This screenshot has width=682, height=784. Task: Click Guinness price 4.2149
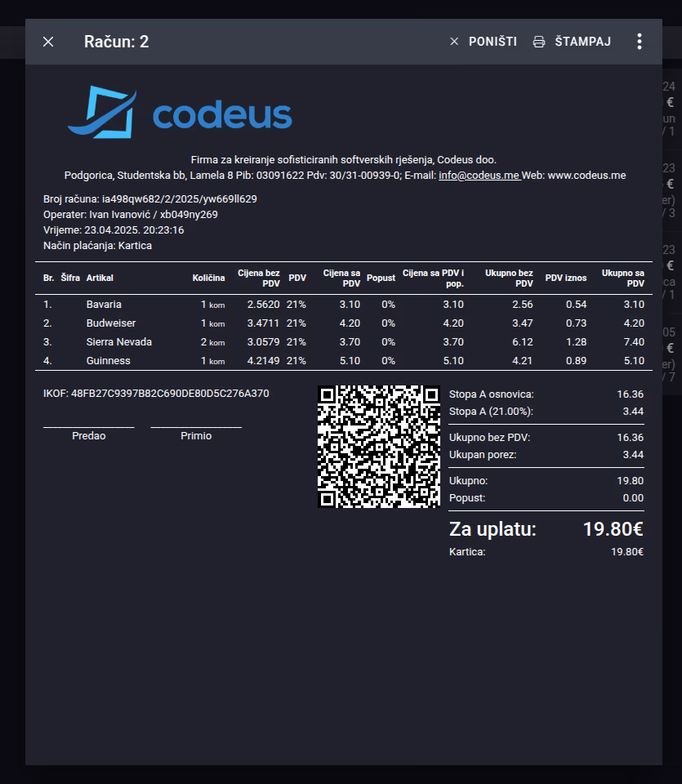pos(264,361)
